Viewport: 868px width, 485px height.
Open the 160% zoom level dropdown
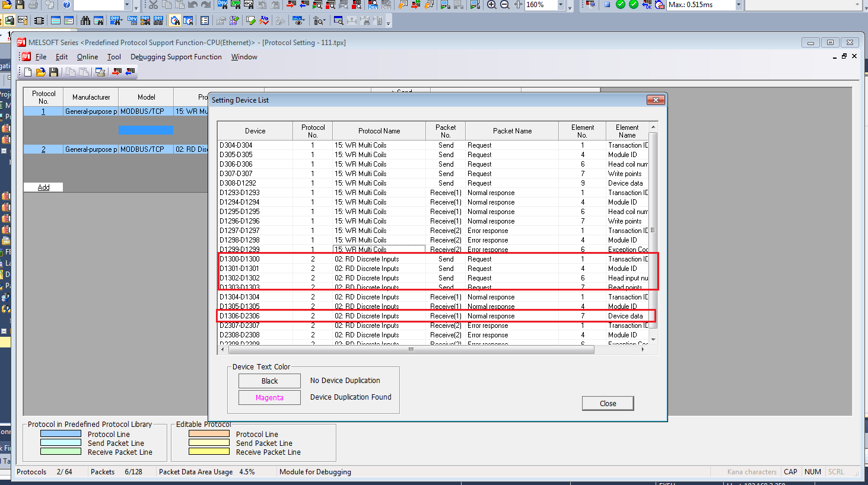point(561,5)
